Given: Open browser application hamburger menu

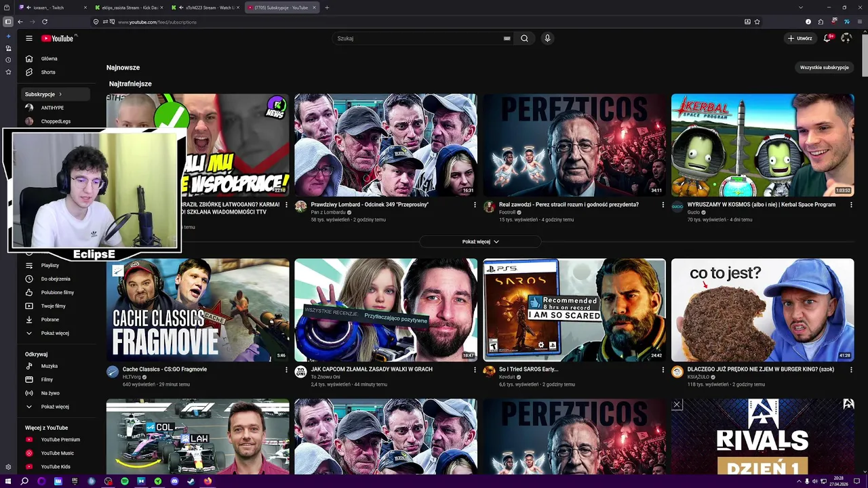Looking at the screenshot, I should pos(860,22).
